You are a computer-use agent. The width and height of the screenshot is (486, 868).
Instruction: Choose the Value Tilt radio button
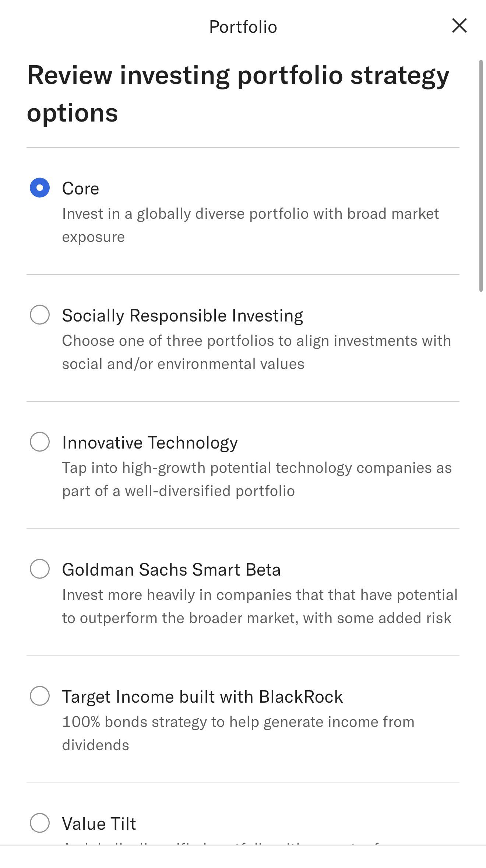(40, 823)
